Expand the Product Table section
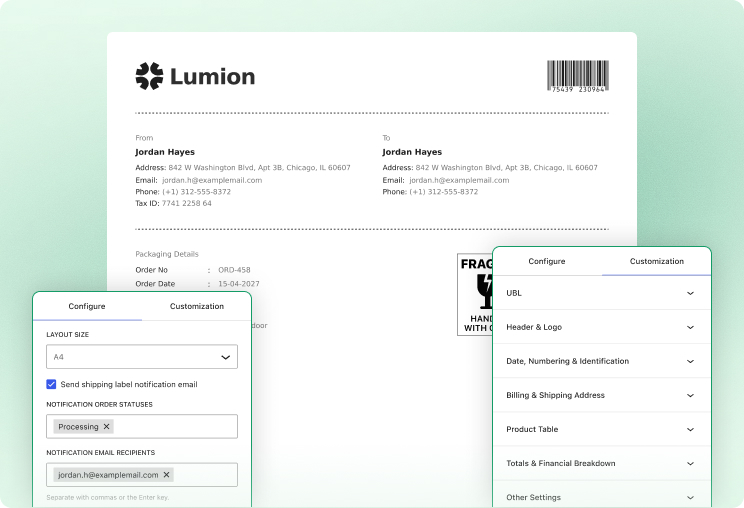 click(x=602, y=429)
